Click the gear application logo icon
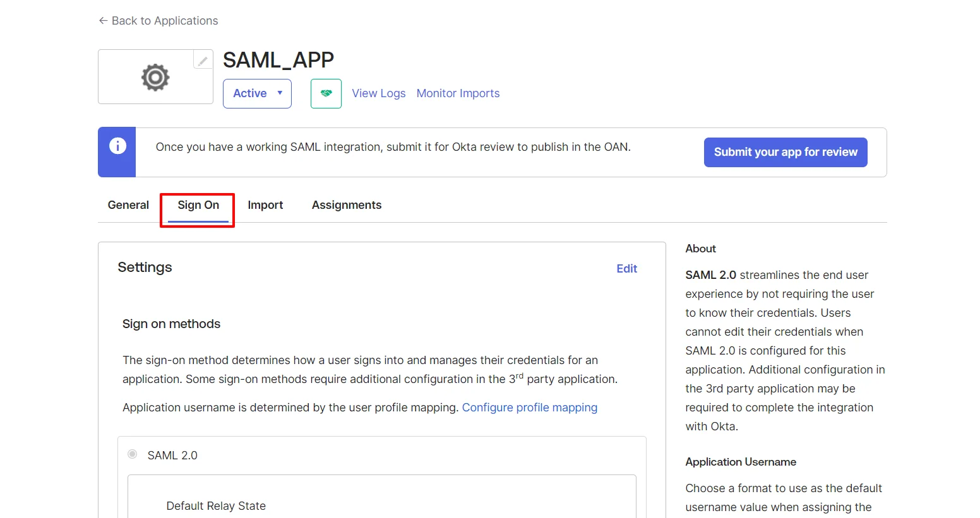Viewport: 980px width, 518px height. [x=155, y=77]
